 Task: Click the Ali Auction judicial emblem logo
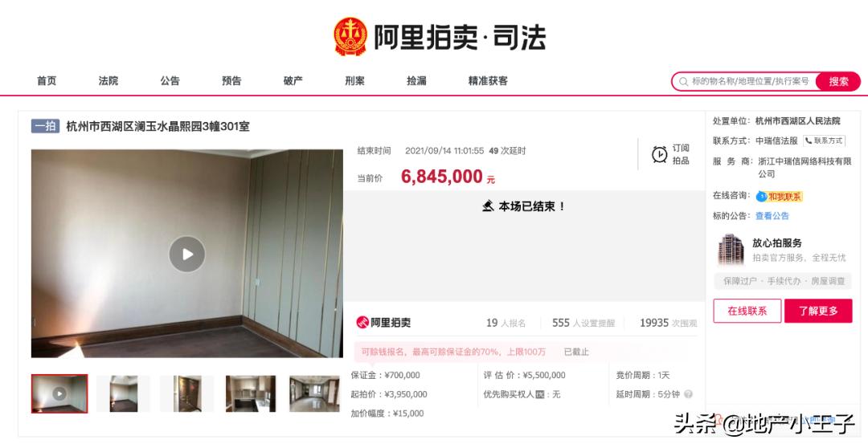pos(350,37)
